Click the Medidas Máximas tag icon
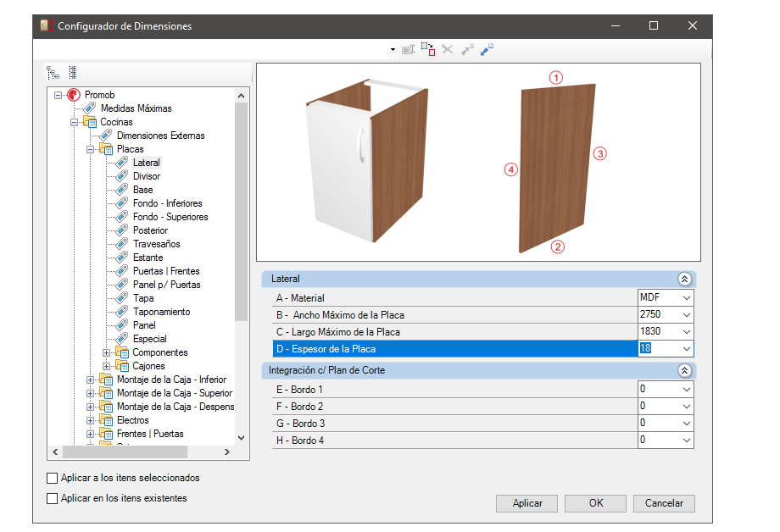 tap(90, 108)
